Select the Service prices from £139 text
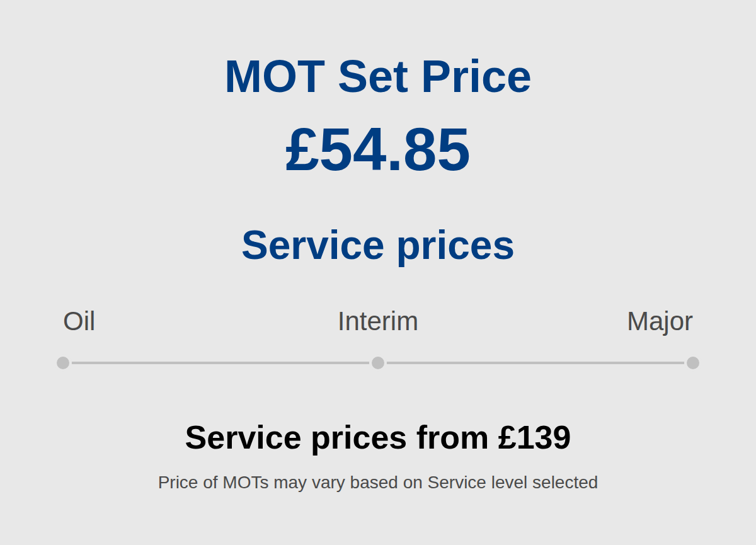The width and height of the screenshot is (756, 545). pos(378,437)
